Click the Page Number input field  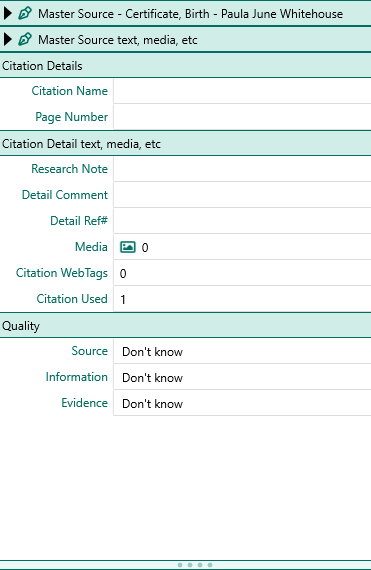click(x=242, y=117)
